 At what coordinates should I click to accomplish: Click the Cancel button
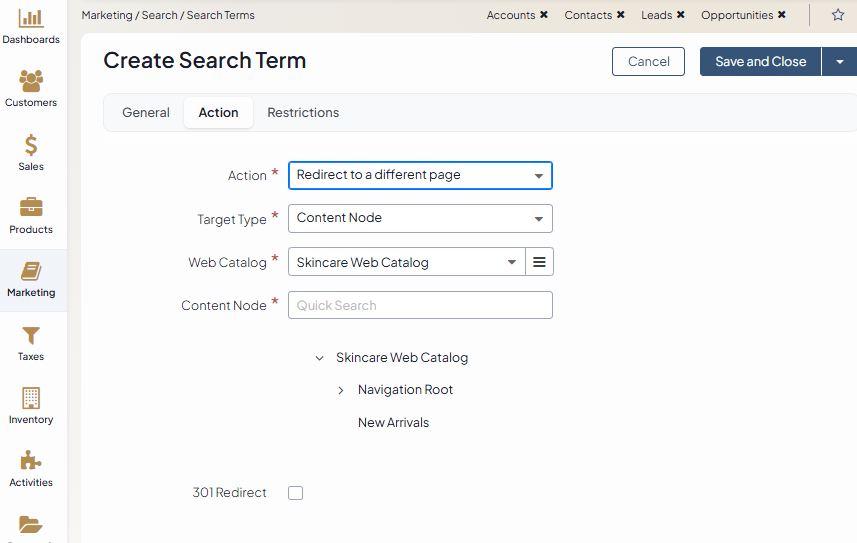pyautogui.click(x=648, y=61)
